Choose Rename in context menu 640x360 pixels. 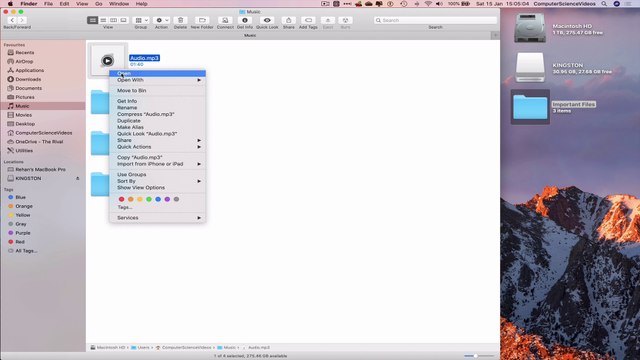[158, 108]
